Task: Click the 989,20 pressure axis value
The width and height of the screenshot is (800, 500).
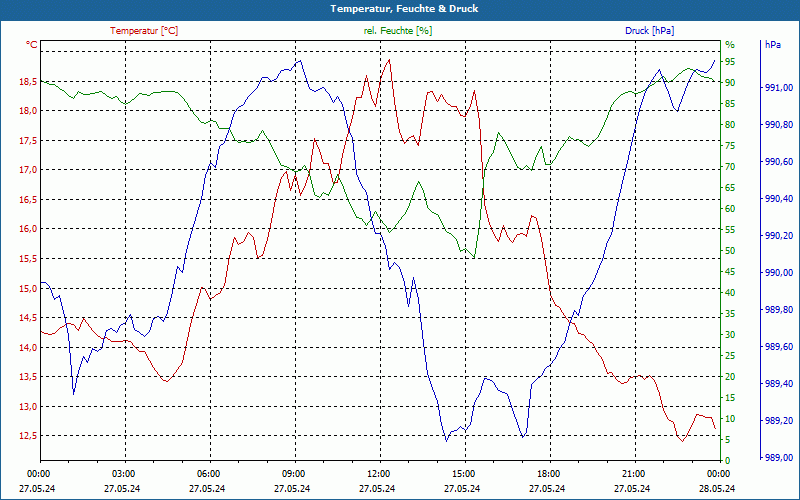Action: tap(779, 420)
